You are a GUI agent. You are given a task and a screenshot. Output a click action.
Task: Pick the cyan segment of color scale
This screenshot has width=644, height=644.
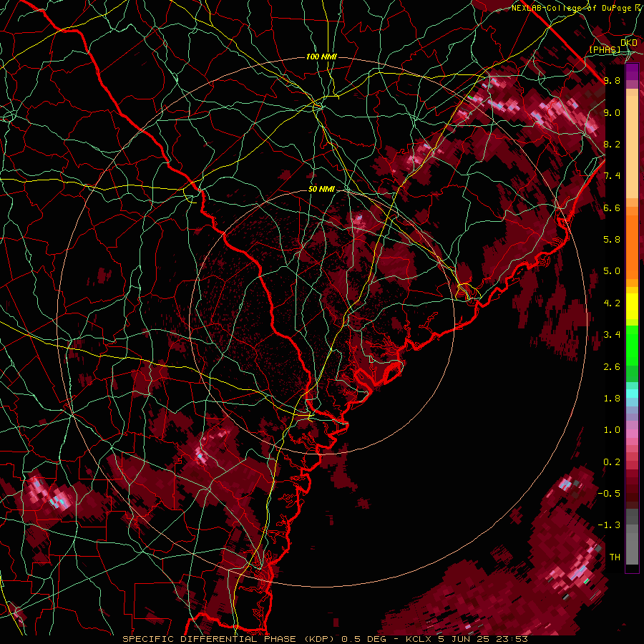[x=632, y=394]
